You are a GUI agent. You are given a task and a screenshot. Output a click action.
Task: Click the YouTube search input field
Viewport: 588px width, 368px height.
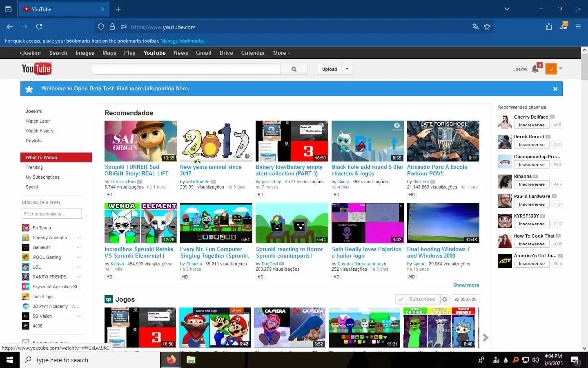pyautogui.click(x=186, y=69)
